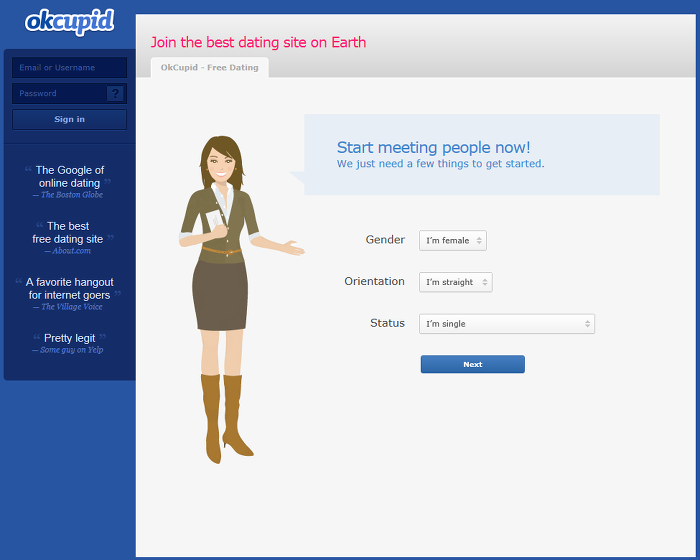The width and height of the screenshot is (700, 560).
Task: Click the password help question mark icon
Action: pos(116,93)
